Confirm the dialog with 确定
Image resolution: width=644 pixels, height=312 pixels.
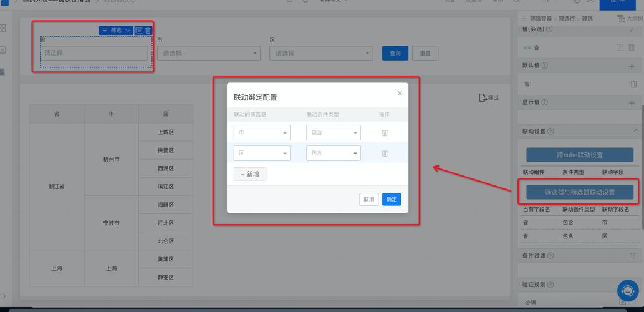[392, 199]
